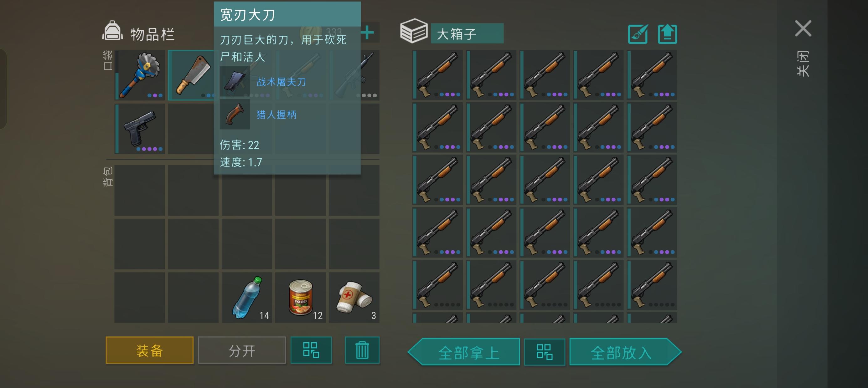Sort the chest with grid icon
Image resolution: width=868 pixels, height=388 pixels.
545,352
